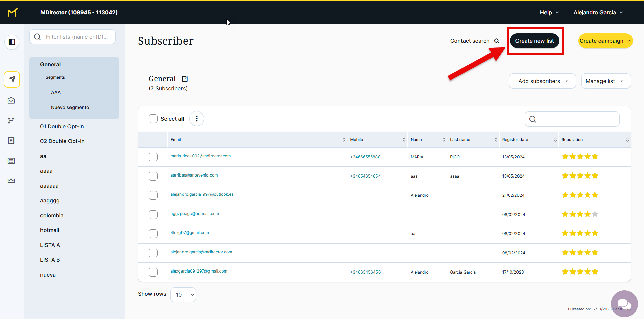
Task: Click the Contact search magnifier icon
Action: [x=497, y=41]
